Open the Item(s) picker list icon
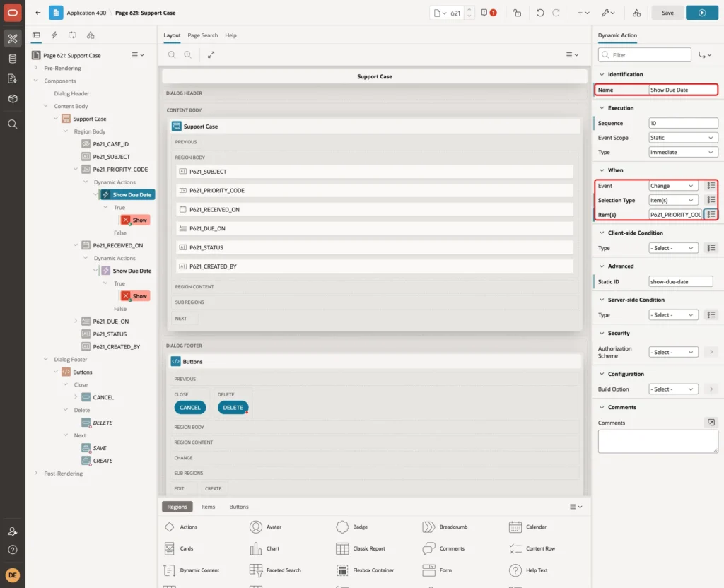This screenshot has height=588, width=724. (x=711, y=214)
